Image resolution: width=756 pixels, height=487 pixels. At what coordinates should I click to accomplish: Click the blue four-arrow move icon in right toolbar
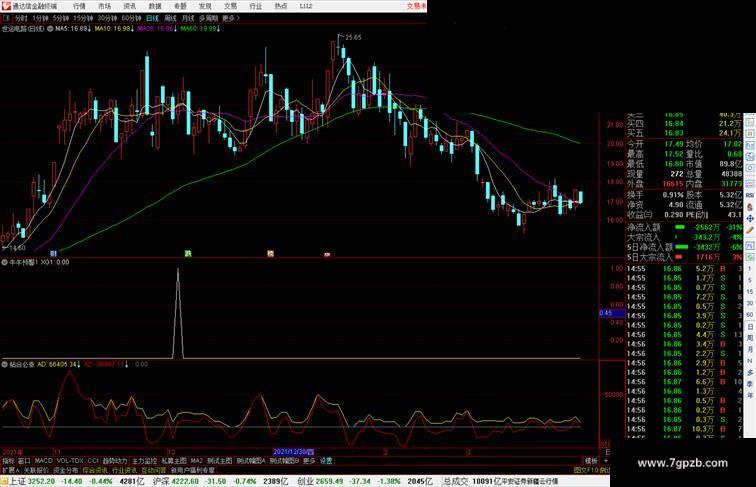pos(750,218)
